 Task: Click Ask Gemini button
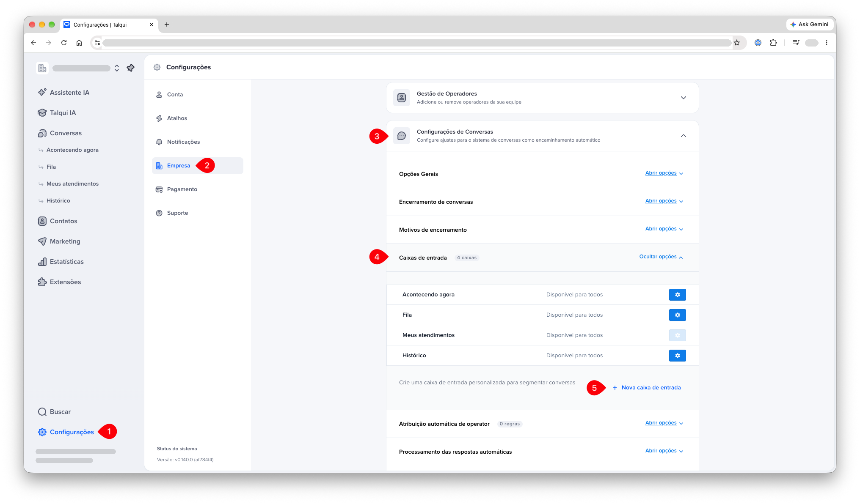click(x=809, y=25)
